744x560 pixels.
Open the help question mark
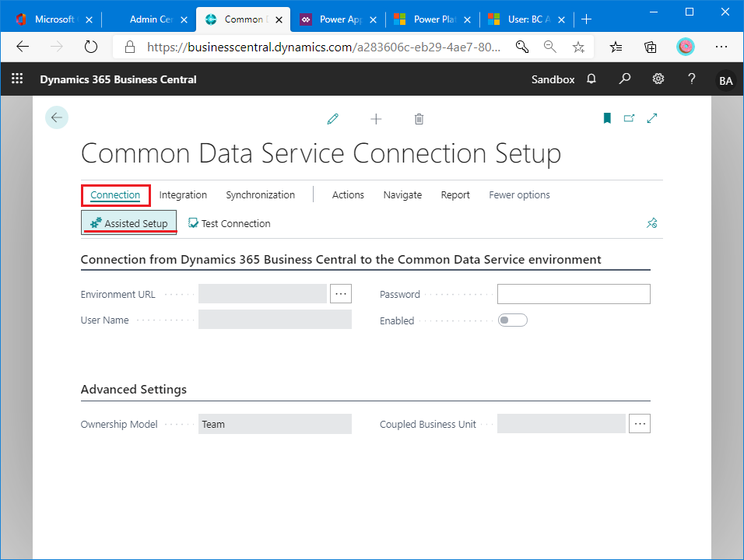coord(691,79)
